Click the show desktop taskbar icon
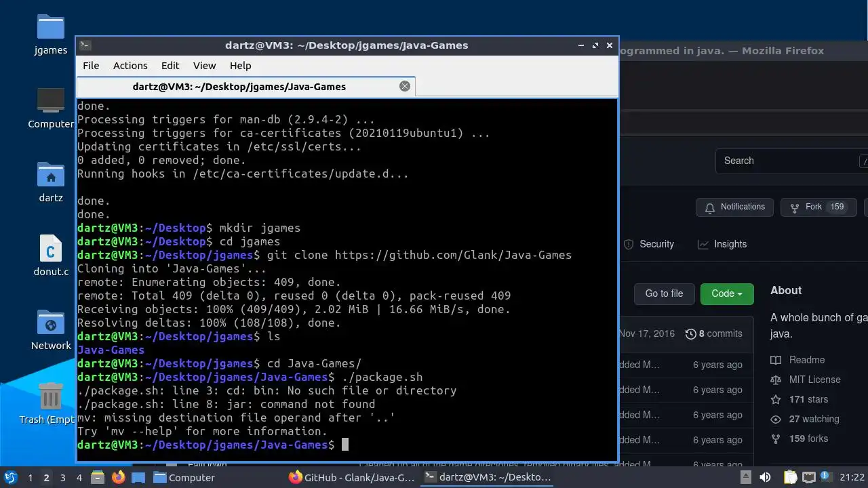The width and height of the screenshot is (868, 488). click(138, 477)
